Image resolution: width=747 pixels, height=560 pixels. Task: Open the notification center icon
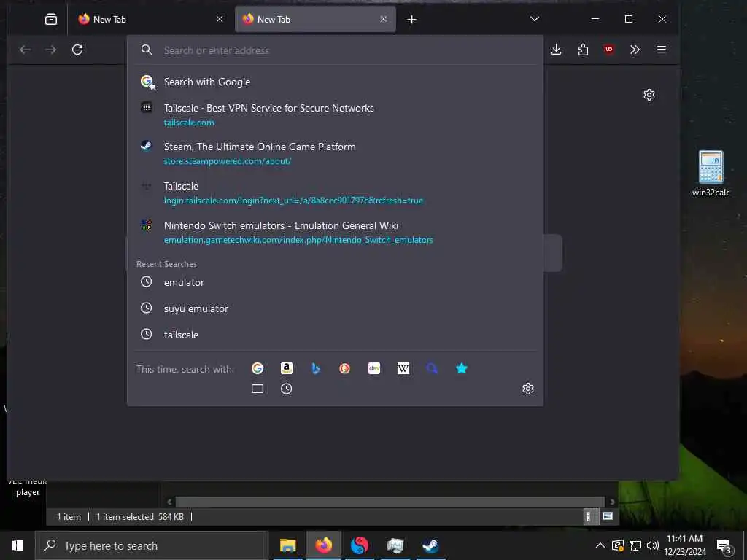[x=724, y=545]
